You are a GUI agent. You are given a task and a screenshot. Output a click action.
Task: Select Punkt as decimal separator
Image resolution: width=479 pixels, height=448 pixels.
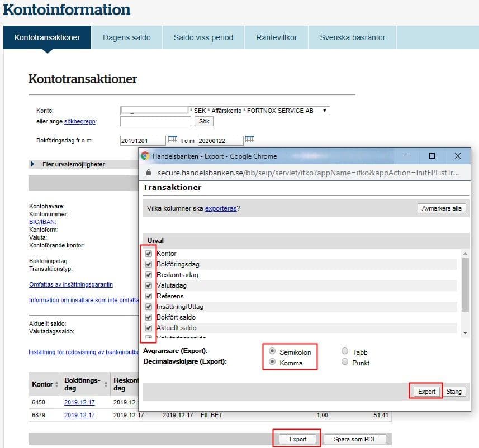(345, 361)
